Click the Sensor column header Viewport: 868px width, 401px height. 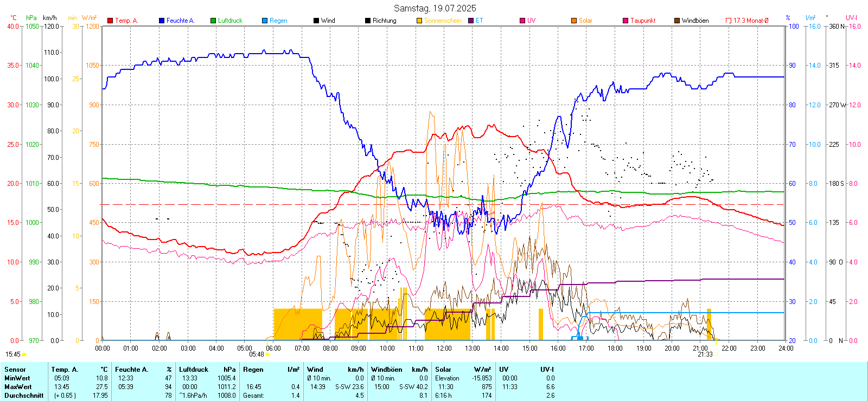coord(15,370)
